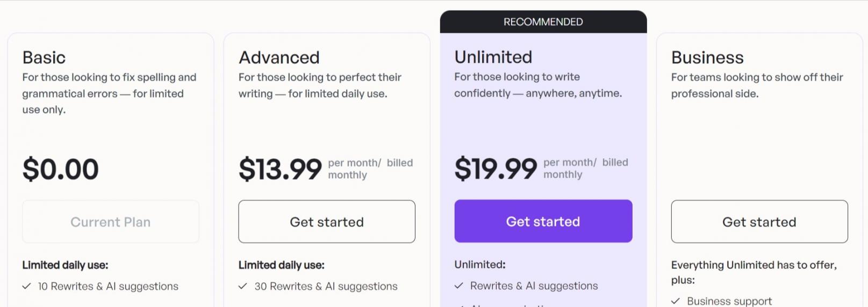Click the $13.99 monthly price

click(x=280, y=169)
